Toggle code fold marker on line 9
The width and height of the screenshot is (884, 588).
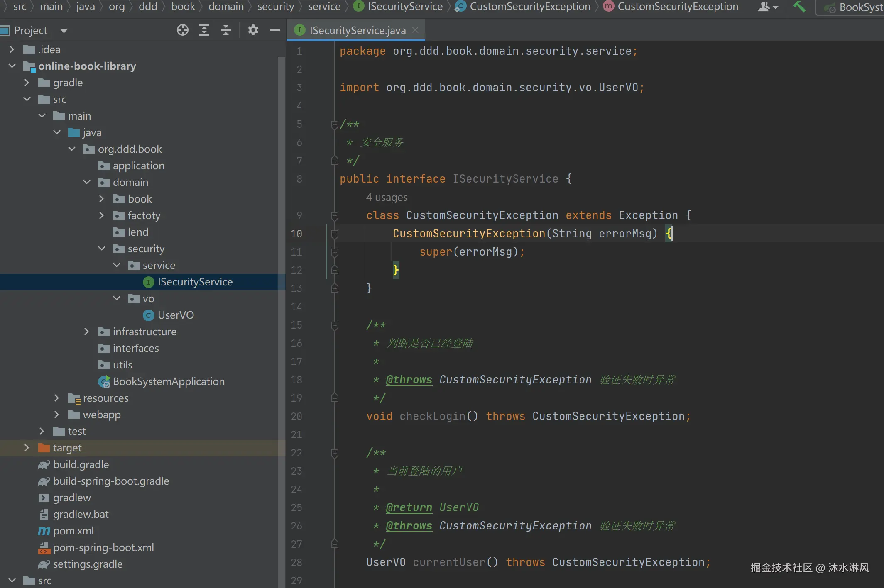pyautogui.click(x=334, y=215)
